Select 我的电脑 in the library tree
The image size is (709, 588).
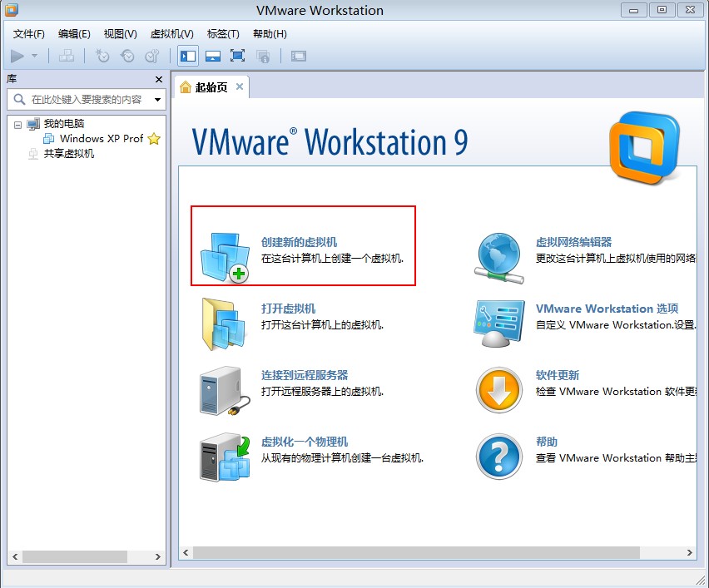click(64, 123)
